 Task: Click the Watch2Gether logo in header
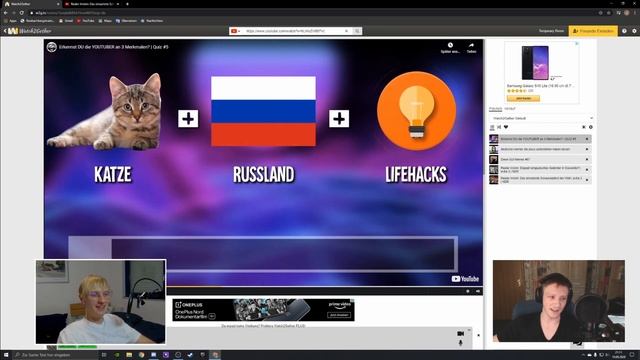pyautogui.click(x=30, y=31)
